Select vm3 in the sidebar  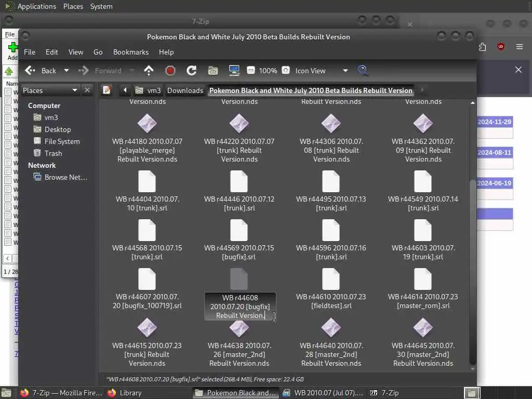pos(46,117)
